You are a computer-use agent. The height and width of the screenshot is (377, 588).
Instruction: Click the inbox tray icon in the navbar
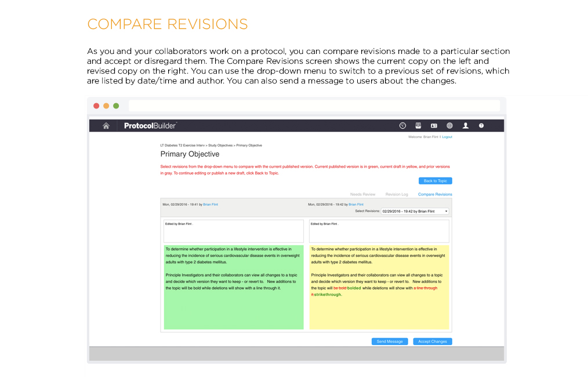pos(418,126)
